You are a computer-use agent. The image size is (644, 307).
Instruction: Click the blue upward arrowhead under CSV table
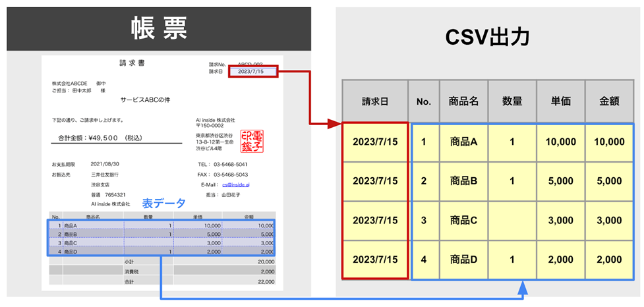[x=522, y=287]
